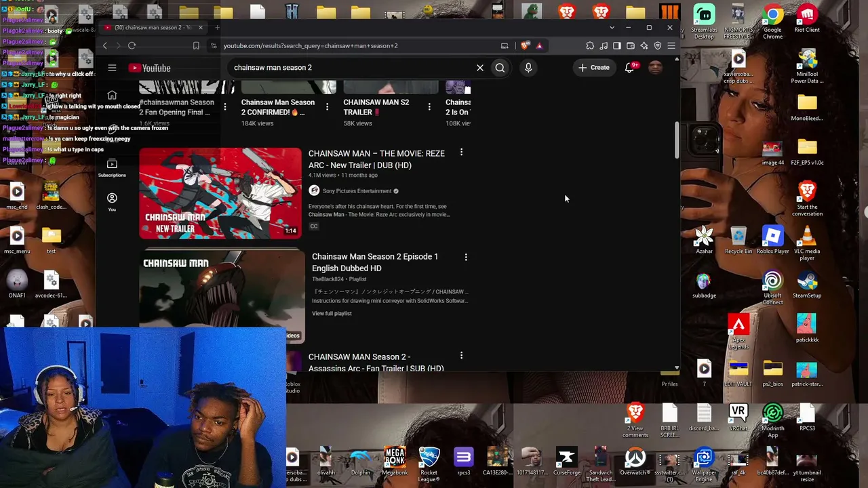This screenshot has width=868, height=488.
Task: Open the Season 2 Episode 1 playlist thumbnail
Action: (x=222, y=296)
